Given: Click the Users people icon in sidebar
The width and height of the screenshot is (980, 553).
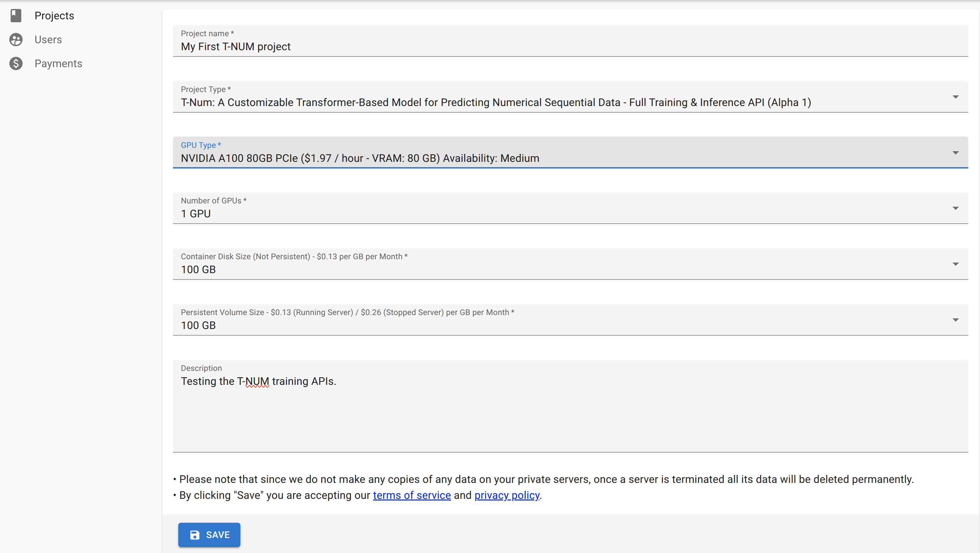Looking at the screenshot, I should point(16,40).
